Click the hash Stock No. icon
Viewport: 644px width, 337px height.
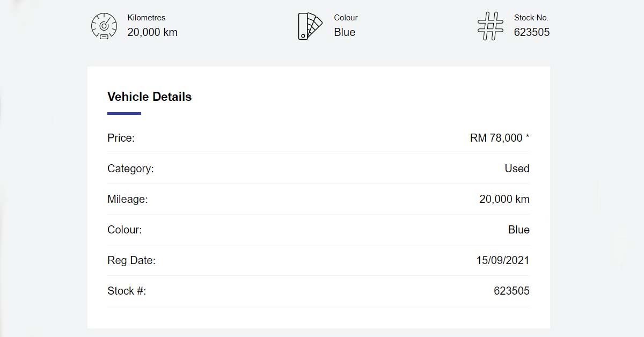490,26
